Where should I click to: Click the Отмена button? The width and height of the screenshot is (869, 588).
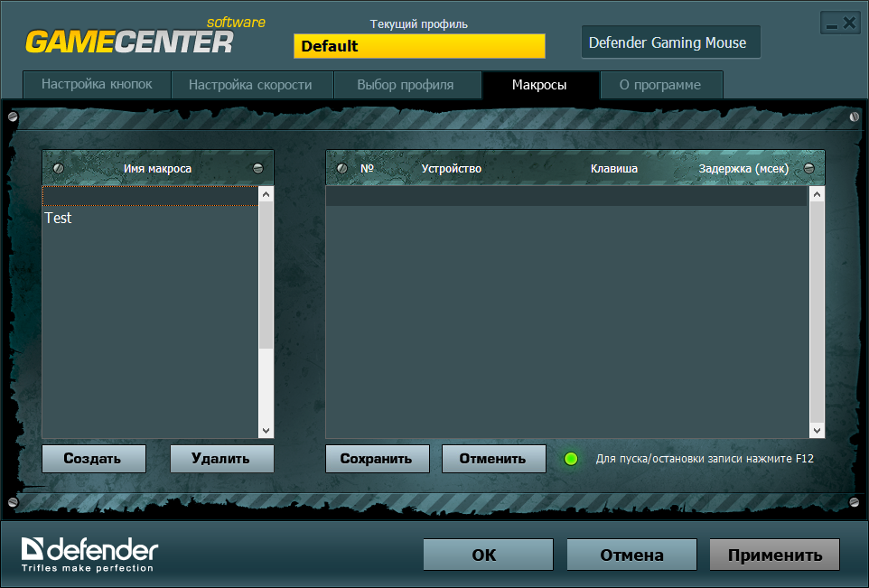point(631,555)
